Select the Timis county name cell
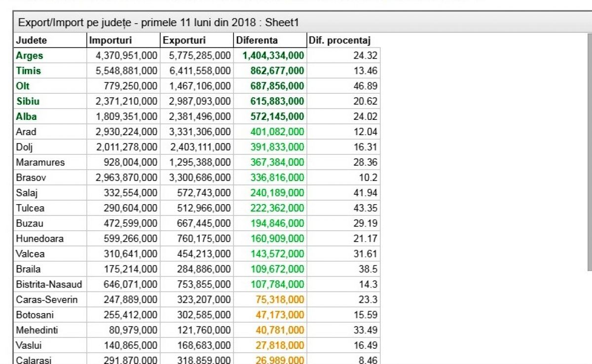 point(50,71)
